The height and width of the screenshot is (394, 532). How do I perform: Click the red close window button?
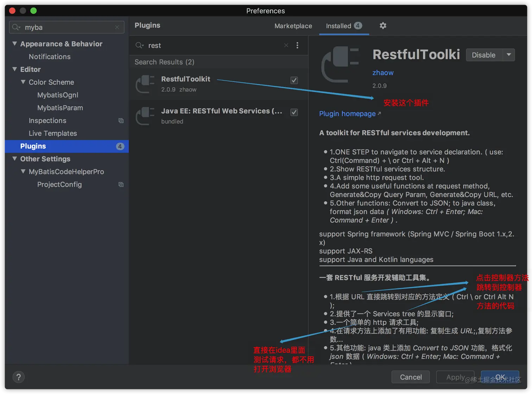(x=12, y=11)
